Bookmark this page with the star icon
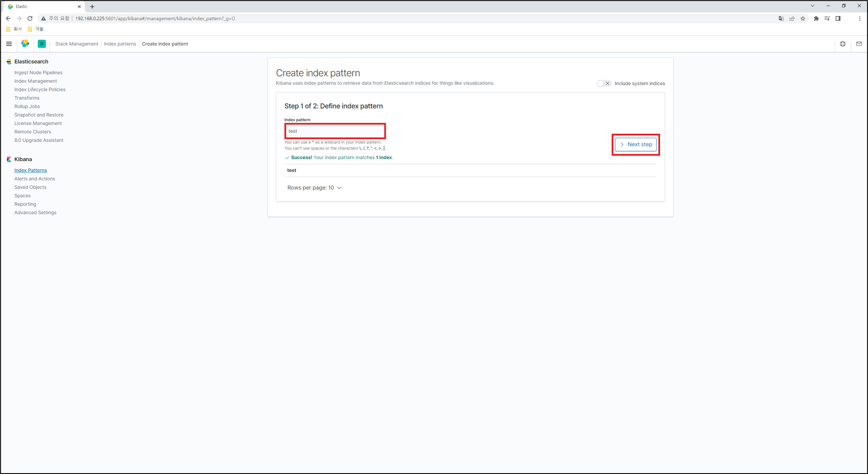 tap(803, 19)
